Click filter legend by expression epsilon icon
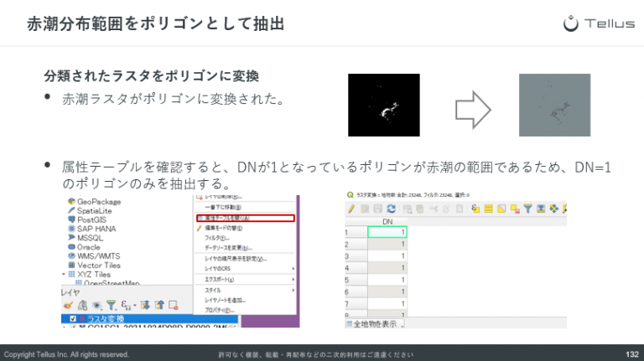The width and height of the screenshot is (644, 361). tap(125, 305)
